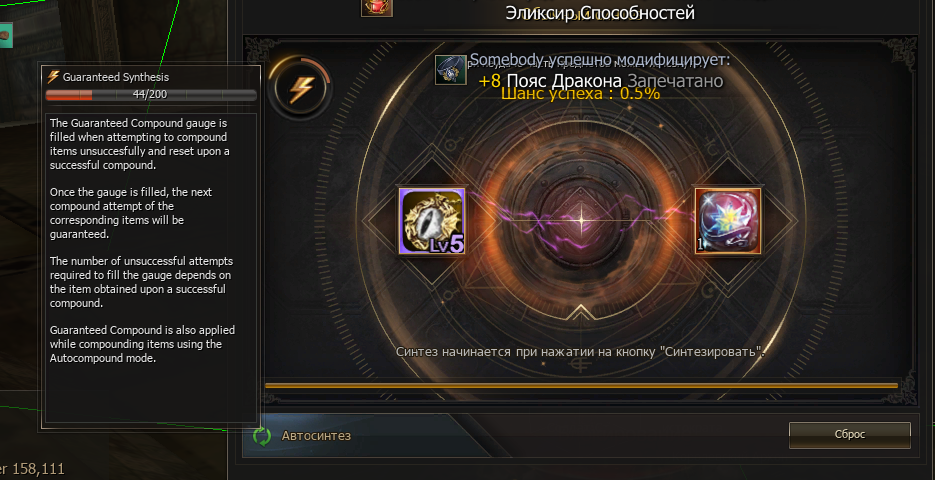Image resolution: width=935 pixels, height=480 pixels.
Task: Click the 158,111 counter at bottom left
Action: 38,469
